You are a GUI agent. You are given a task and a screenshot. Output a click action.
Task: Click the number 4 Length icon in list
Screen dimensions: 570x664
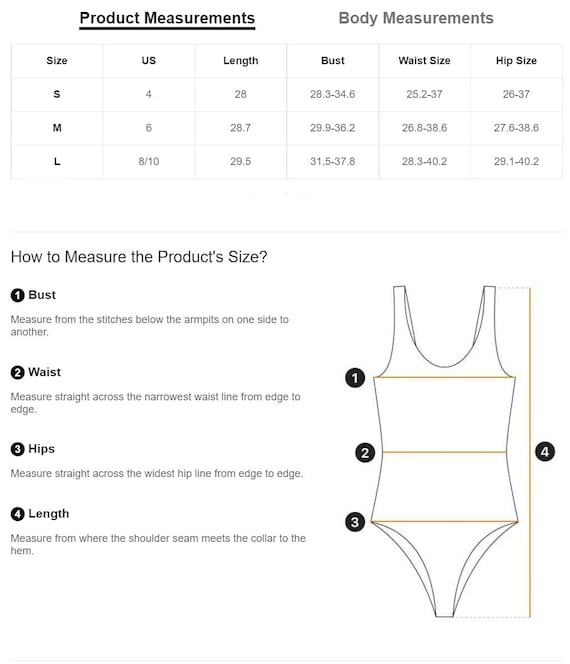[x=17, y=514]
